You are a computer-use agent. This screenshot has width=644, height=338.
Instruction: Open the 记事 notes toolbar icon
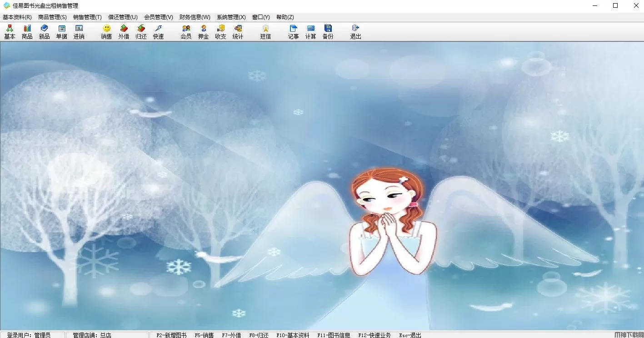click(x=293, y=32)
